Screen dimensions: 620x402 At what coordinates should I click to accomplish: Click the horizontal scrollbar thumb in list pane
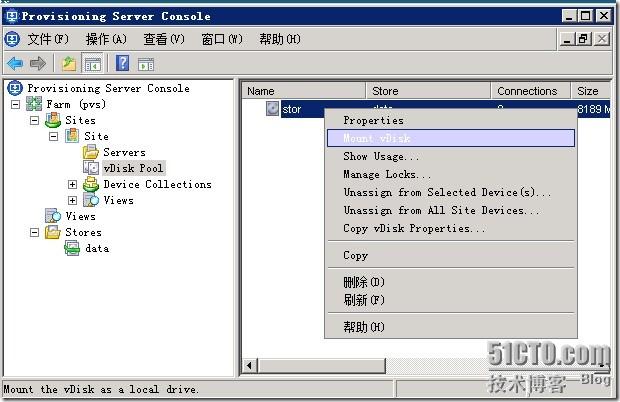321,366
